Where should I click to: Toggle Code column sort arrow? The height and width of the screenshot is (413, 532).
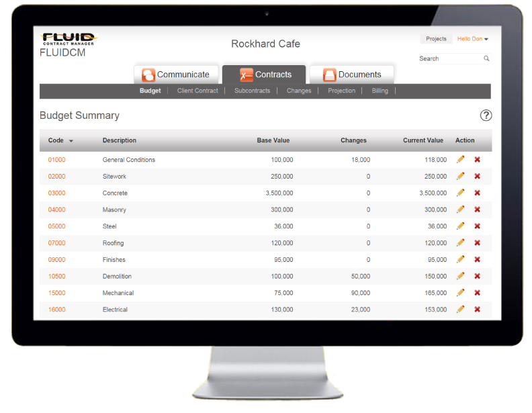tap(71, 141)
